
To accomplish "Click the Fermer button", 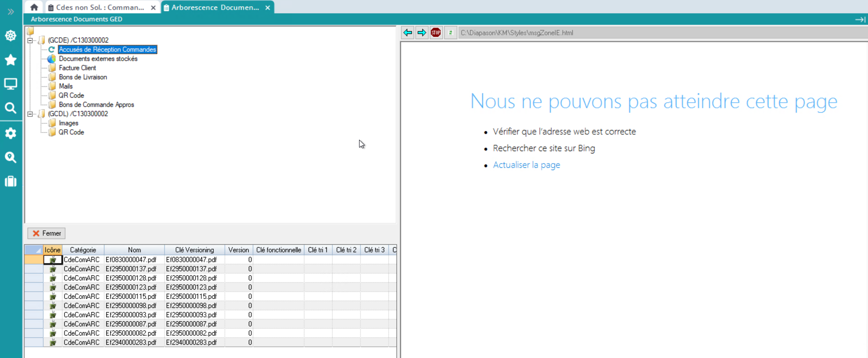I will [46, 233].
